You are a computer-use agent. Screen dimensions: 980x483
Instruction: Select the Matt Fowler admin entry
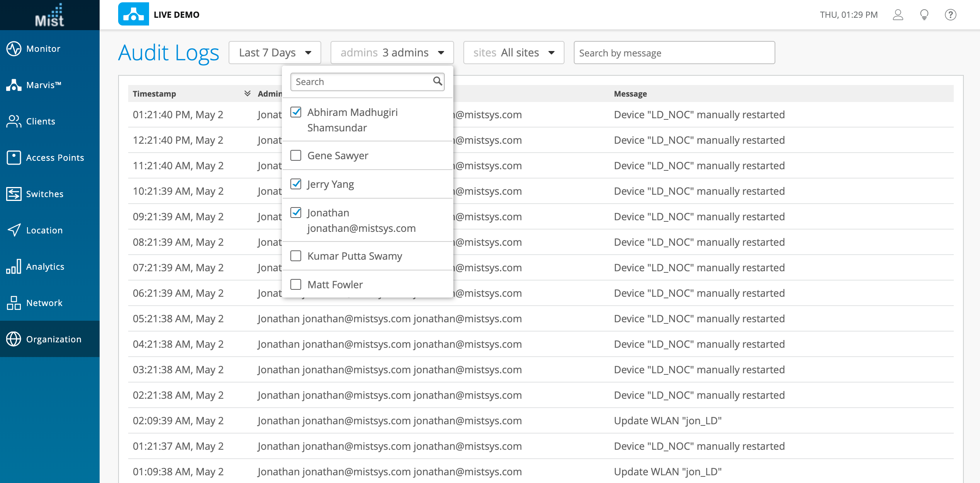pyautogui.click(x=335, y=285)
